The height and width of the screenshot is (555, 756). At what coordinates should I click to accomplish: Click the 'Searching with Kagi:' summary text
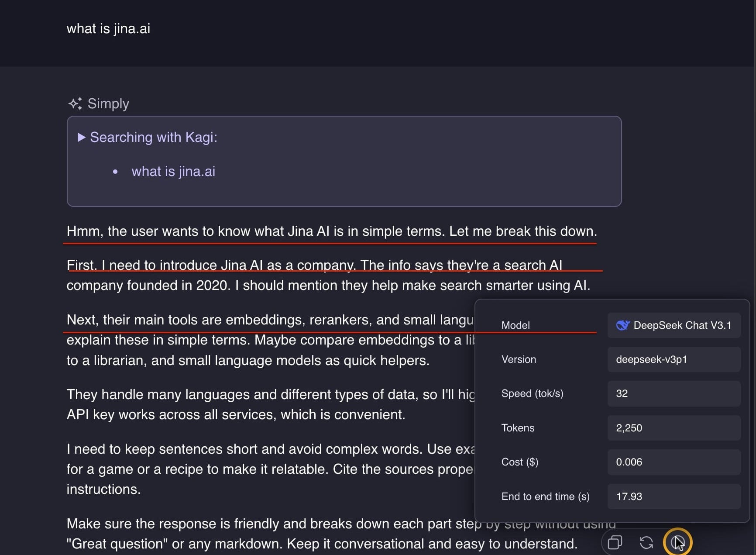pyautogui.click(x=153, y=137)
